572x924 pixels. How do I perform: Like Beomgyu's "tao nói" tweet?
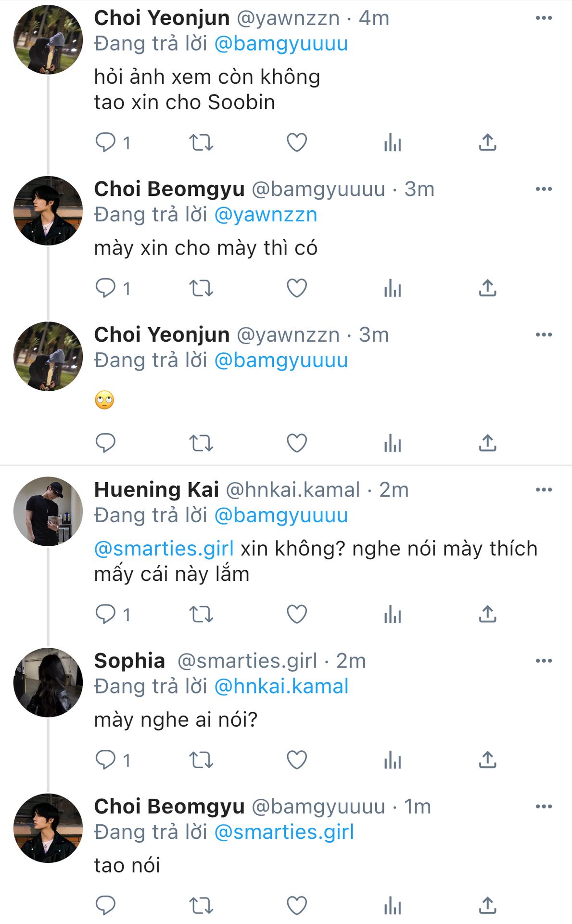(296, 905)
